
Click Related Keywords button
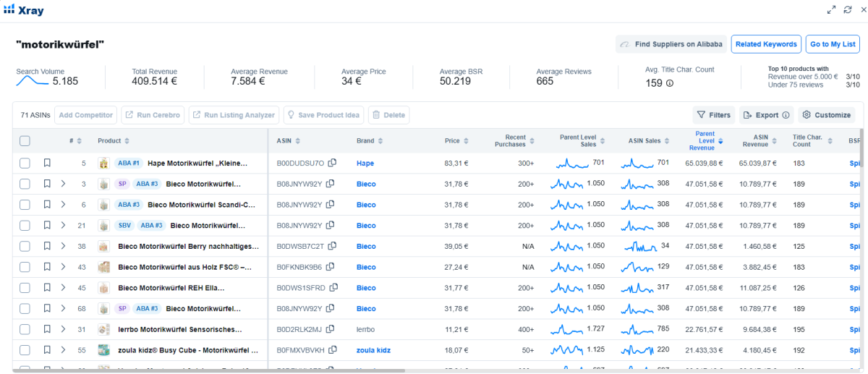coord(766,44)
